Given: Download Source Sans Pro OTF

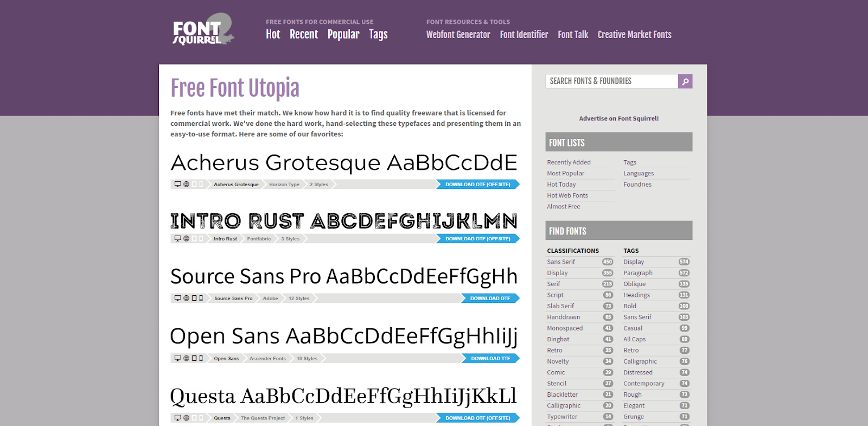Looking at the screenshot, I should (490, 298).
